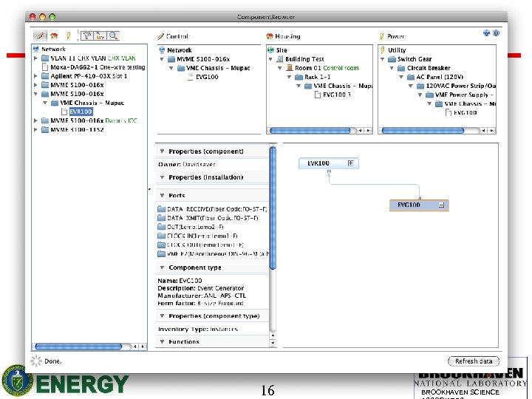Select EVG100 item in Power tree
Viewport: 532px width, 399px height.
pyautogui.click(x=465, y=112)
